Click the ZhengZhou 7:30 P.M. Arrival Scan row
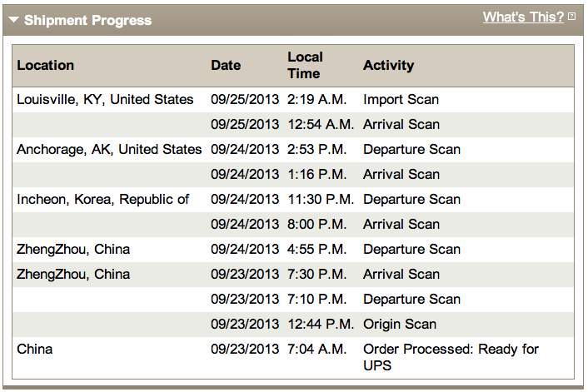588x392 pixels. [293, 275]
